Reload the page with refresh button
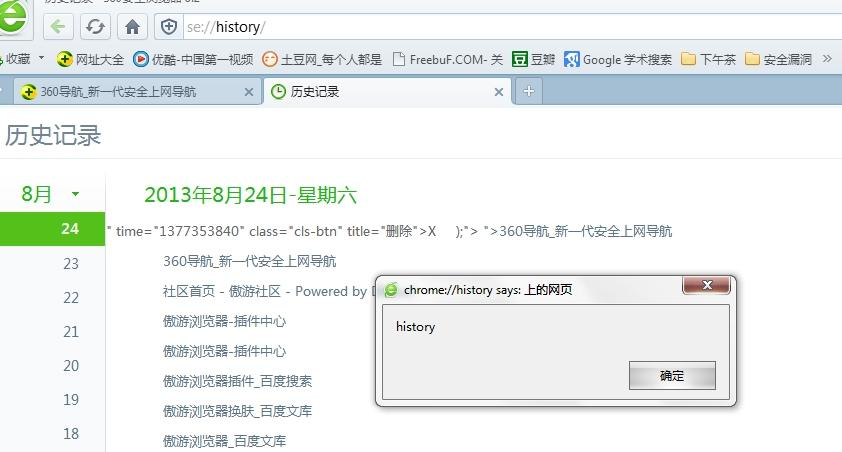This screenshot has width=842, height=452. pos(95,26)
